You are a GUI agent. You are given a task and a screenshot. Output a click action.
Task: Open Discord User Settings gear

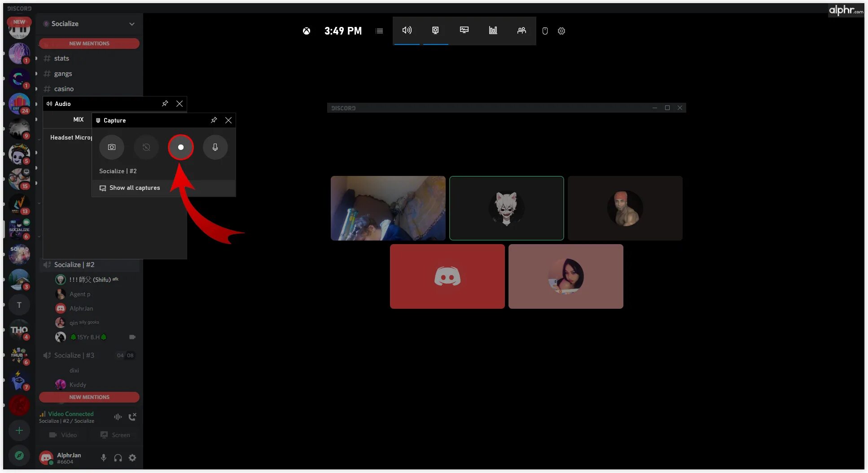(x=132, y=458)
